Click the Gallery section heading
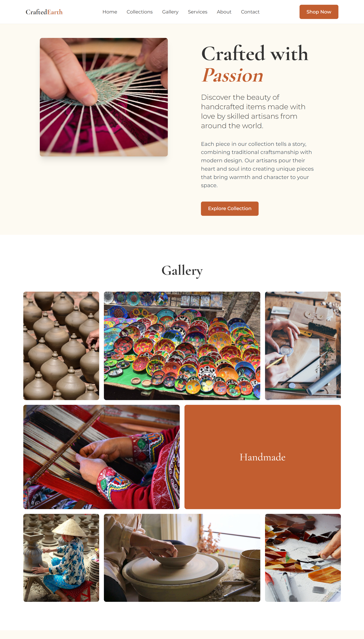Viewport: 364px width, 639px height. click(182, 271)
